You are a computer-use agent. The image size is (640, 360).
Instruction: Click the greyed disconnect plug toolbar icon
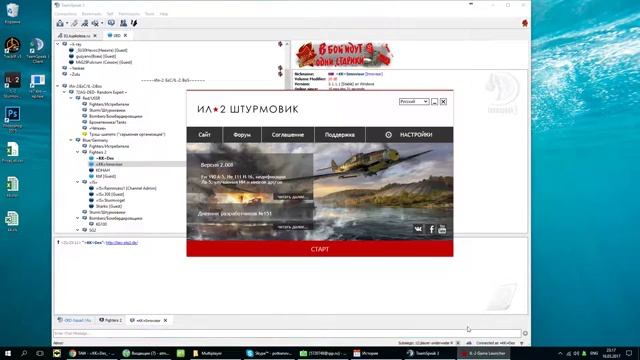[x=74, y=23]
